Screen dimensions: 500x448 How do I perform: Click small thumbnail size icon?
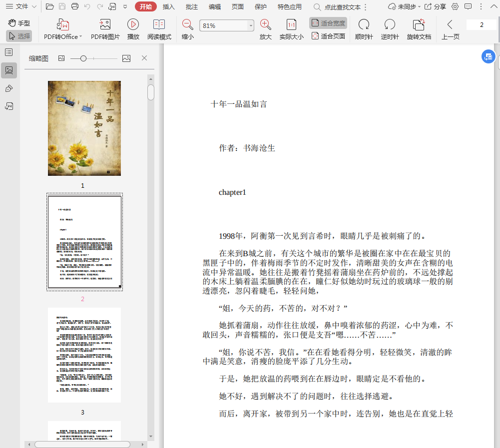click(x=61, y=58)
